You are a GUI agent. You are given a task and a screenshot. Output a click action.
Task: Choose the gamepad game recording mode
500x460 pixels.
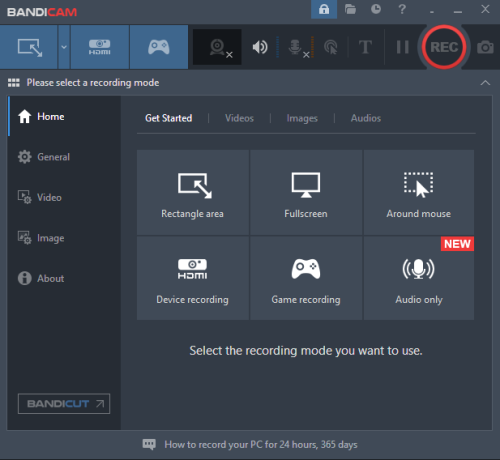click(159, 47)
